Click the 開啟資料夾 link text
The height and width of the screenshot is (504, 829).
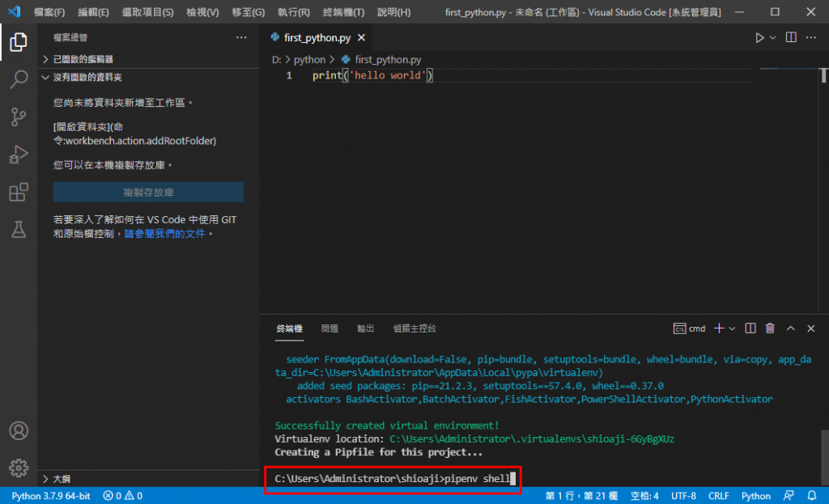(83, 127)
